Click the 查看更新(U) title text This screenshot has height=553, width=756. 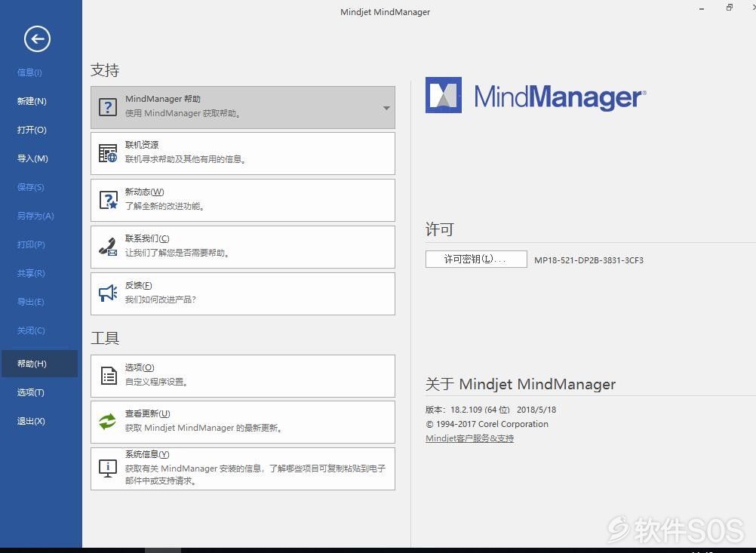[x=148, y=413]
